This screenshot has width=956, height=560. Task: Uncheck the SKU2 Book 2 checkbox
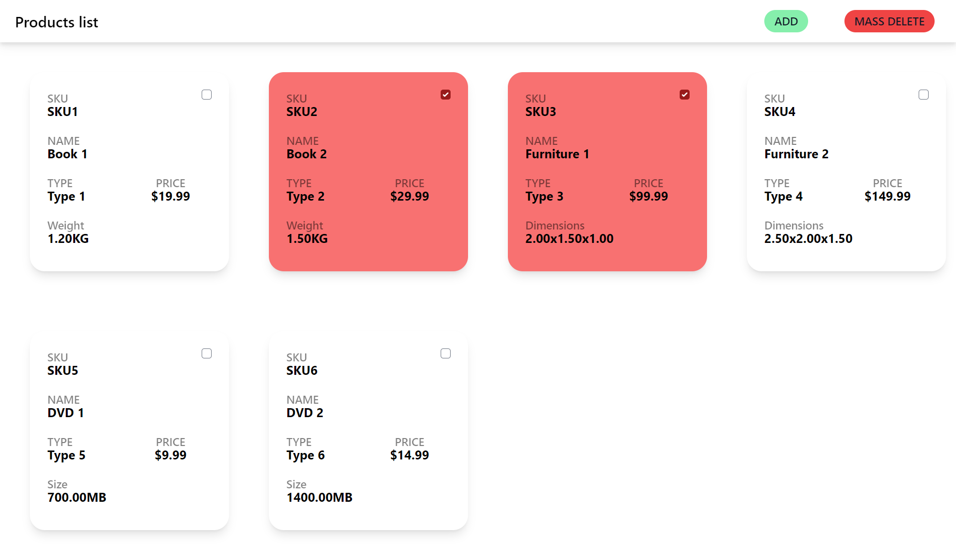(x=446, y=95)
